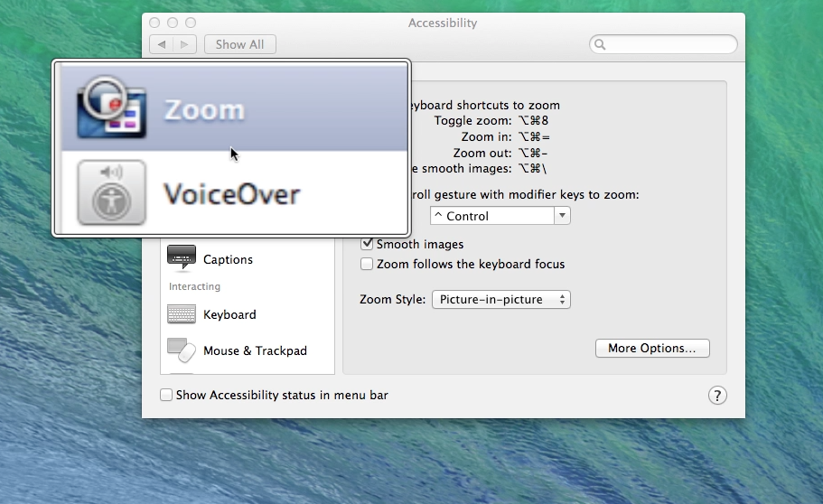Viewport: 823px width, 504px height.
Task: Click the Zoom out shortcut text
Action: tap(500, 154)
